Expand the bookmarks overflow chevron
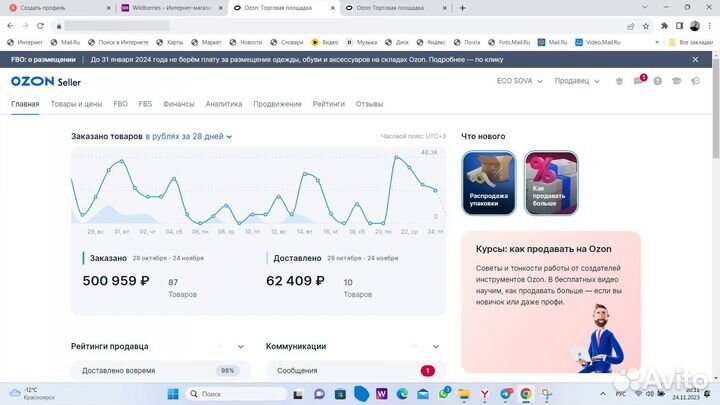720x405 pixels. tap(657, 42)
